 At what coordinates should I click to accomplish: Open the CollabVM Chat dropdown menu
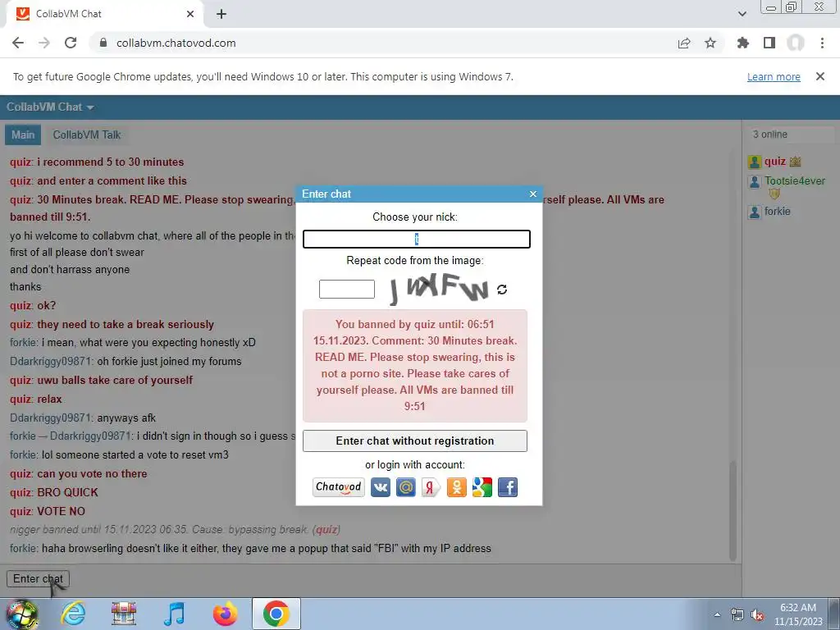50,107
